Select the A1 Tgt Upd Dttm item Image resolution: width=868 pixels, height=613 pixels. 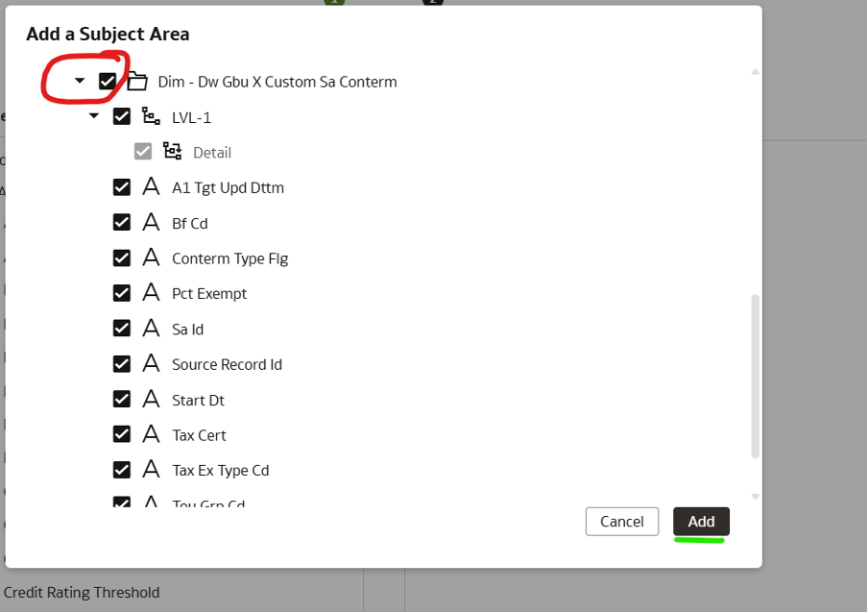[228, 187]
